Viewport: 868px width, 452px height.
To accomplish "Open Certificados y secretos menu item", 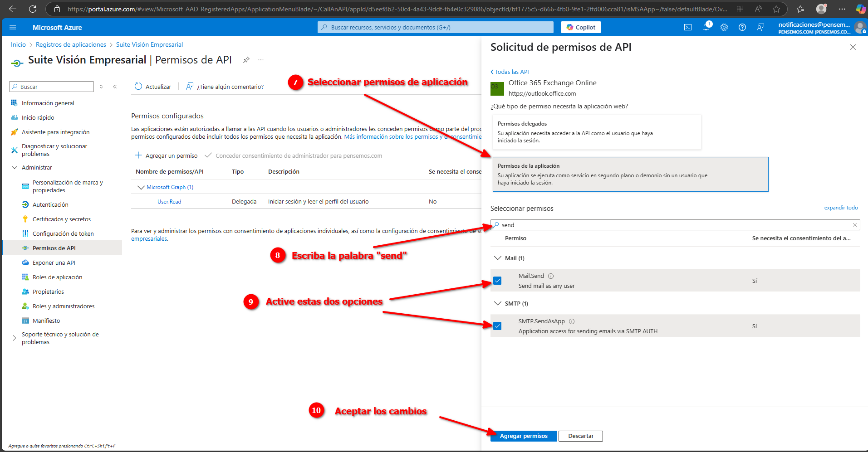I will 61,219.
